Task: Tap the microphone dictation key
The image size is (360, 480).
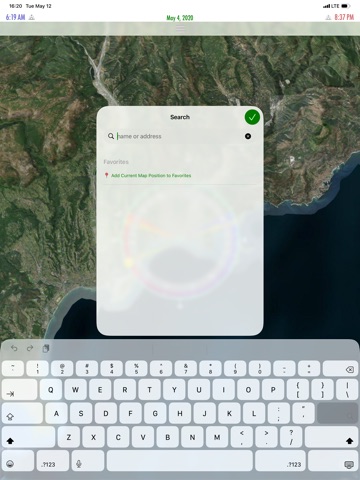Action: [87, 461]
